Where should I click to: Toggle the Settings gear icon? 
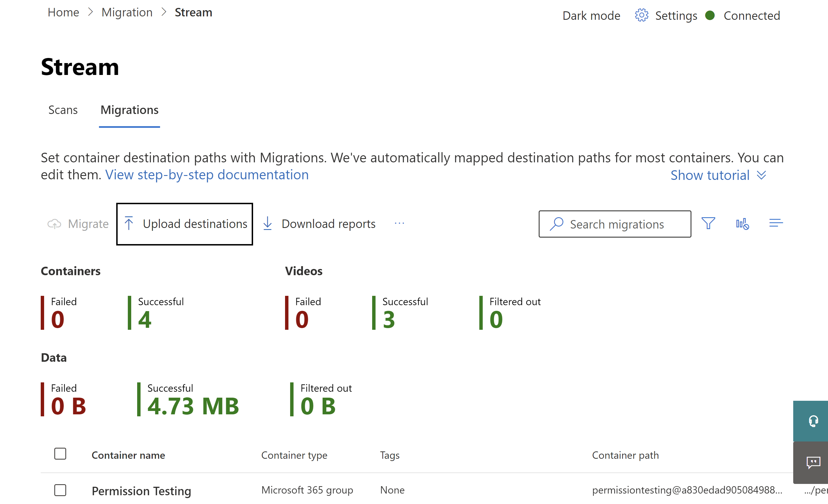coord(641,15)
